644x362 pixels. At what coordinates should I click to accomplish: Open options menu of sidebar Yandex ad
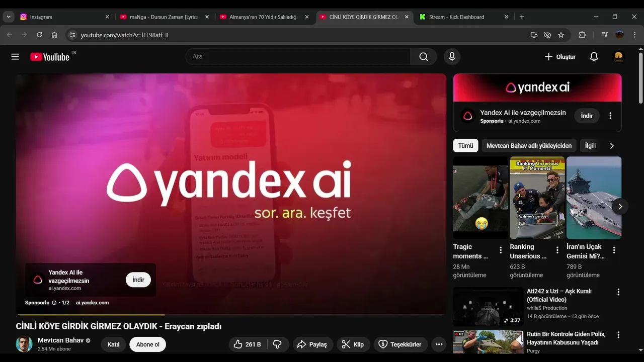pyautogui.click(x=610, y=116)
